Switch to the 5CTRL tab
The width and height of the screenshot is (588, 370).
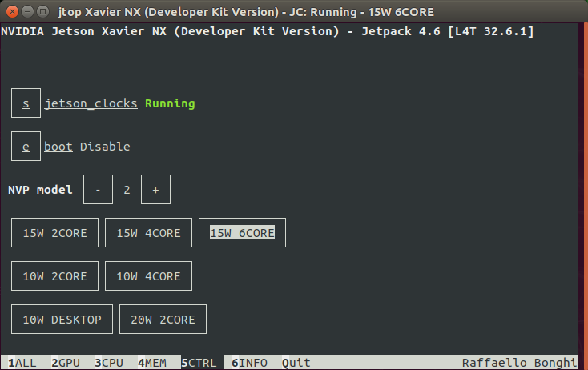pos(199,363)
